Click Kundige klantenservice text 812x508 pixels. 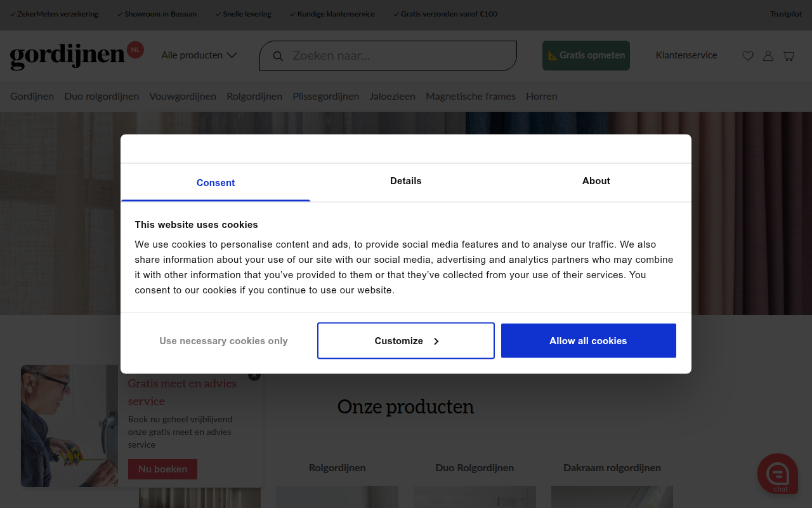(x=336, y=14)
